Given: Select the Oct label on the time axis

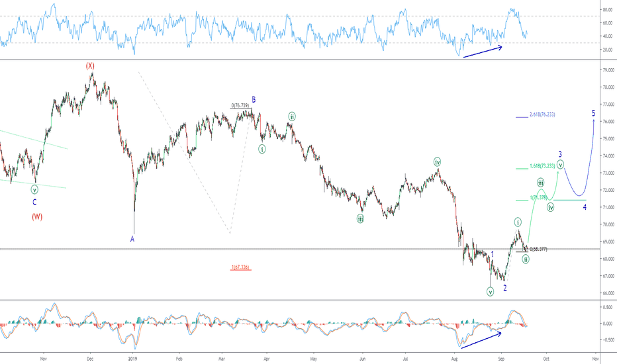Looking at the screenshot, I should point(546,359).
